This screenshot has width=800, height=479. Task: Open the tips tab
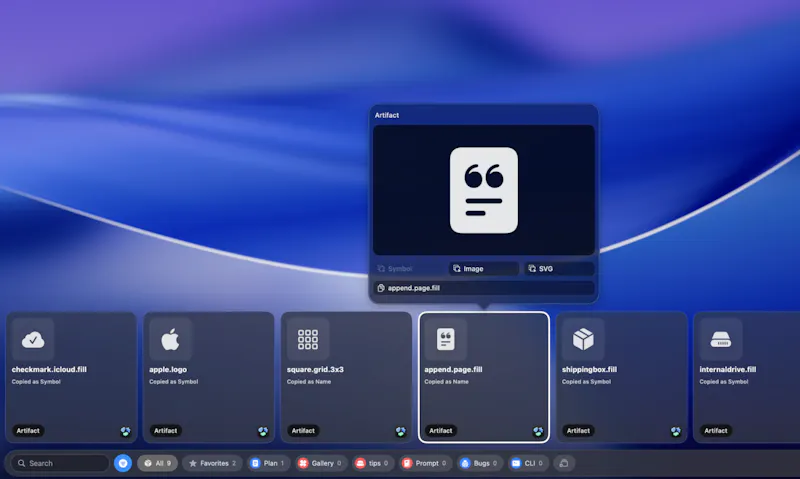[372, 463]
